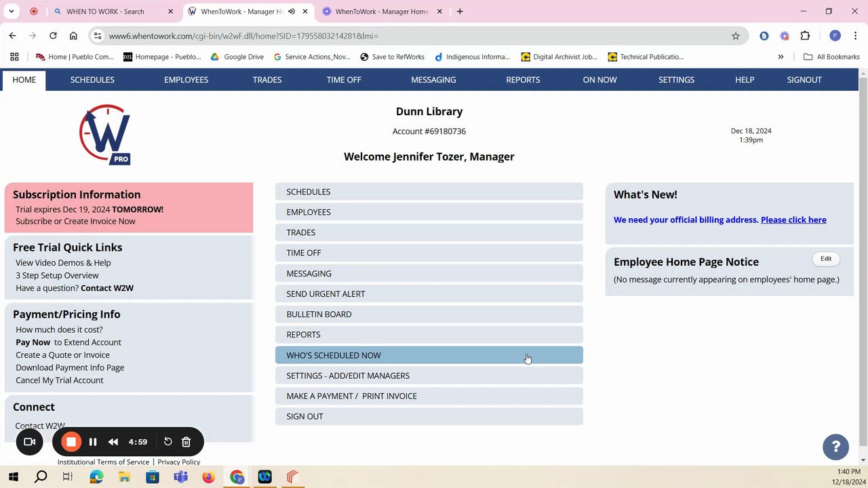868x488 pixels.
Task: Show hidden bookmarks with the double chevron
Action: pos(781,57)
